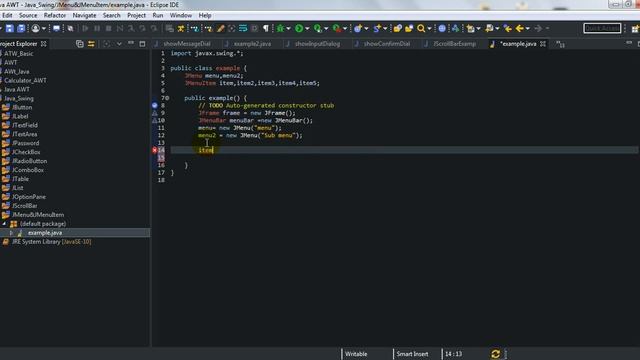Click the Next Annotation icon
Viewport: 640px width, 360px height.
471,28
